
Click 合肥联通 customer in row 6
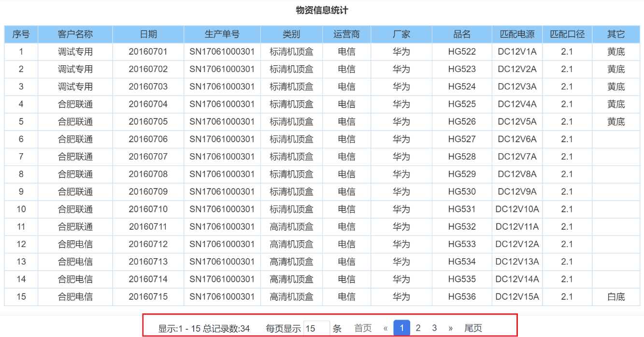coord(75,139)
